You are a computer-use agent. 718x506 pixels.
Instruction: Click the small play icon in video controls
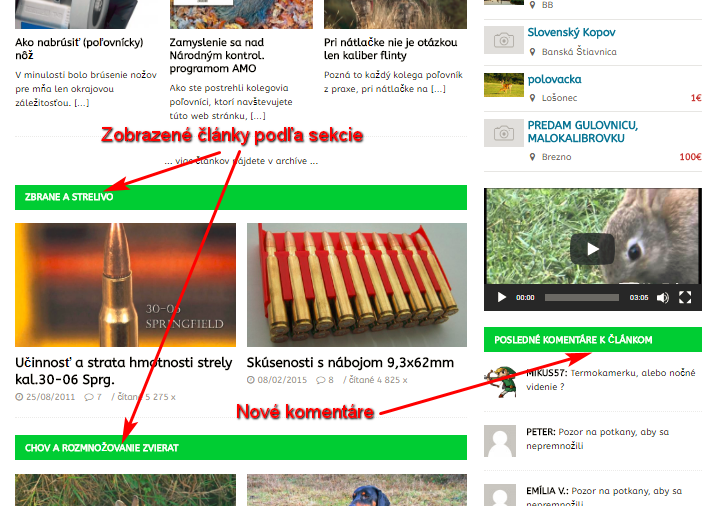502,298
